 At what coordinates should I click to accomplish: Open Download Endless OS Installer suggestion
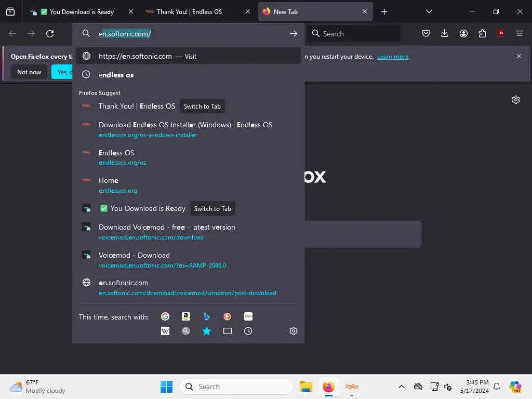188,129
